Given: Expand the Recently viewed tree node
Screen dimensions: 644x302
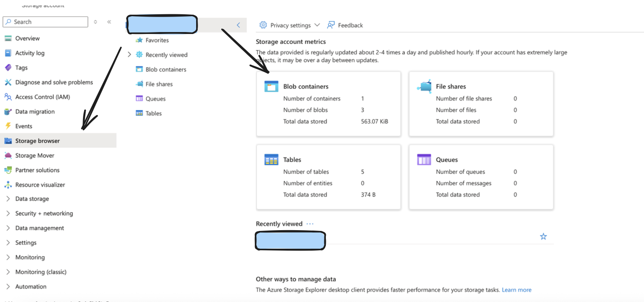Looking at the screenshot, I should pos(129,54).
